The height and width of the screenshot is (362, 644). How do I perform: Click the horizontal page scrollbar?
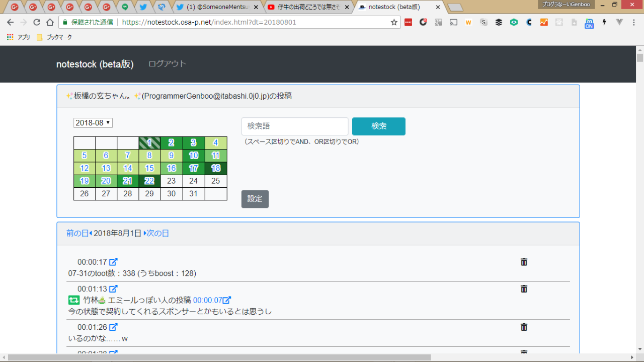pos(219,357)
